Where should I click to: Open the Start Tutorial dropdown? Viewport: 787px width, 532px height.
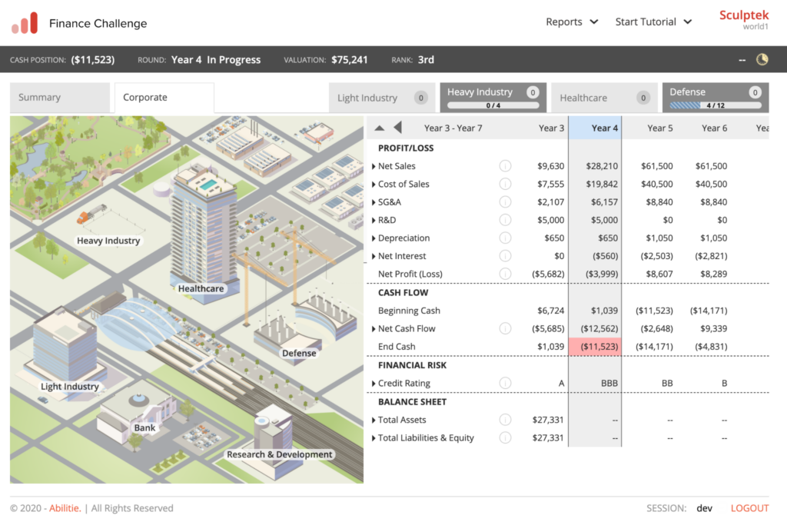(653, 22)
